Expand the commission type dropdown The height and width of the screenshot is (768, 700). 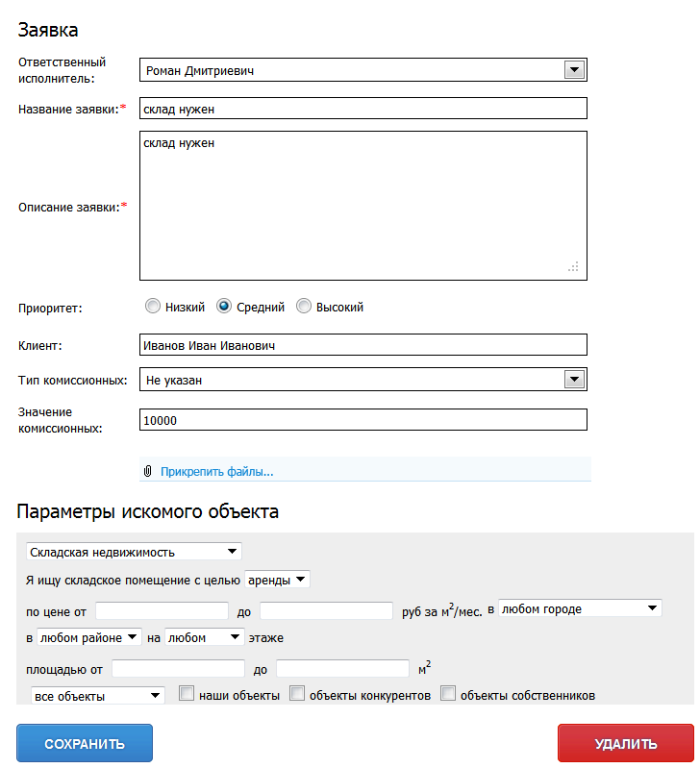(574, 380)
